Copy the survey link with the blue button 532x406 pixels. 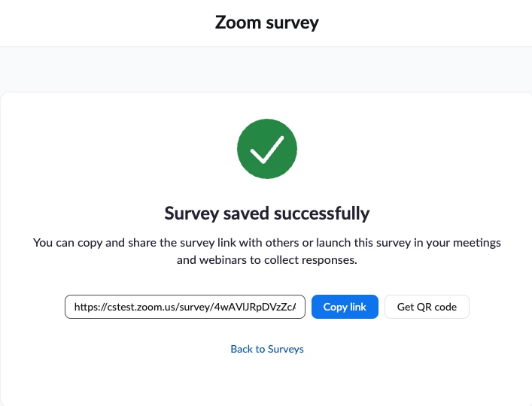tap(345, 307)
